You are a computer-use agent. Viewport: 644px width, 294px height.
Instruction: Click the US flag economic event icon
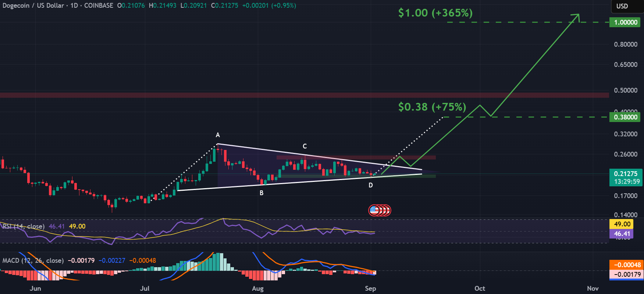(374, 210)
